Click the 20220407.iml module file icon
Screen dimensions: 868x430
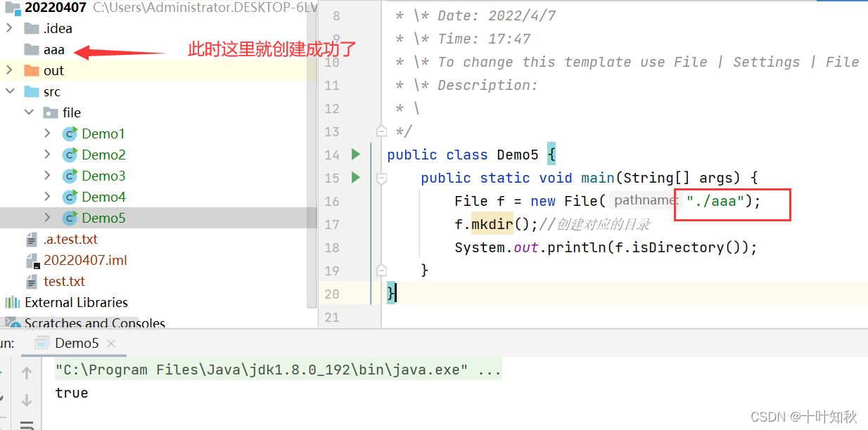32,260
